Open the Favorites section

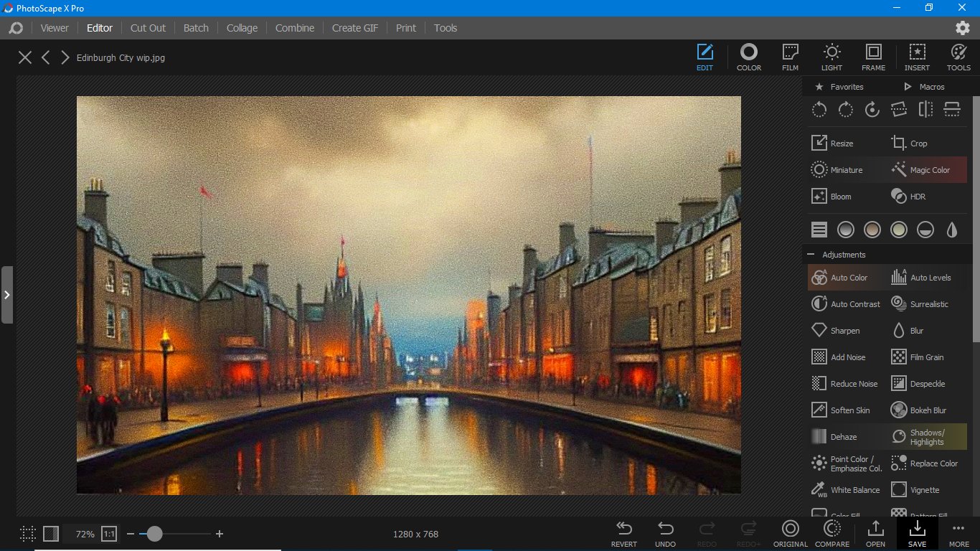click(839, 87)
